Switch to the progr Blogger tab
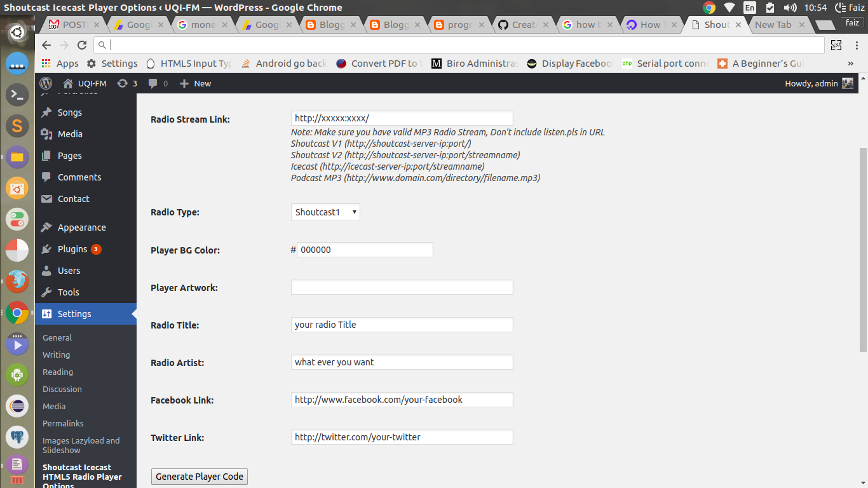This screenshot has height=488, width=868. (459, 25)
